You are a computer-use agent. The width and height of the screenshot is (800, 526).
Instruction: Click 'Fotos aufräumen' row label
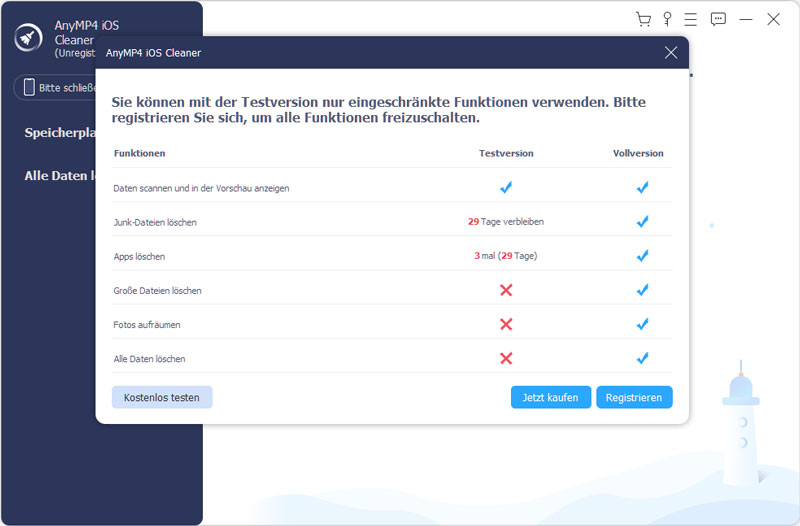147,325
